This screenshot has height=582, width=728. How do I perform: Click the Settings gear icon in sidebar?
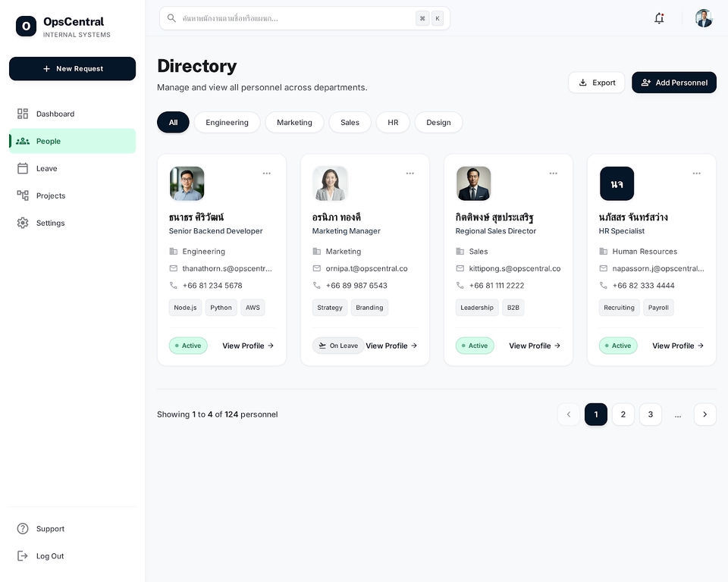pyautogui.click(x=22, y=223)
